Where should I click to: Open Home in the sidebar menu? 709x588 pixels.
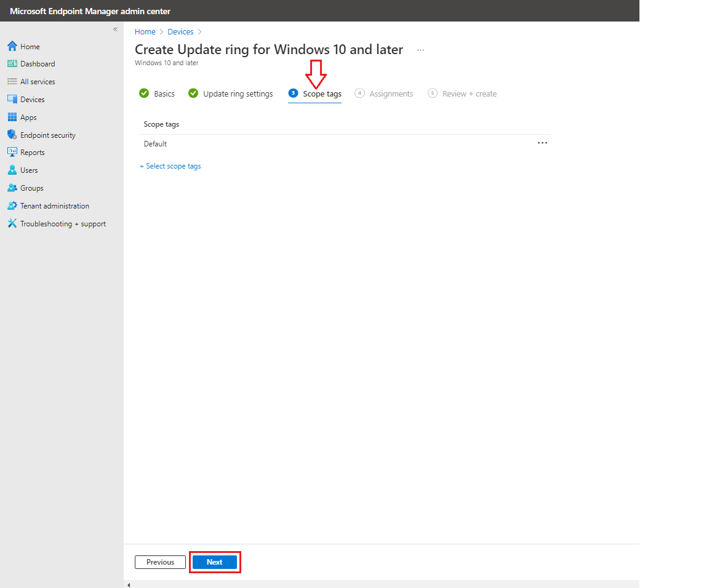(30, 47)
